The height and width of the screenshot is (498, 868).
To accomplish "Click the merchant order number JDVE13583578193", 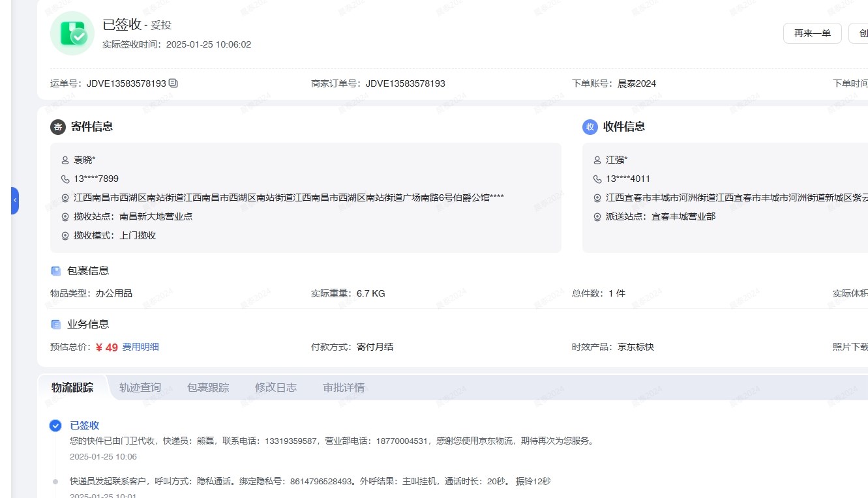I will pos(406,83).
